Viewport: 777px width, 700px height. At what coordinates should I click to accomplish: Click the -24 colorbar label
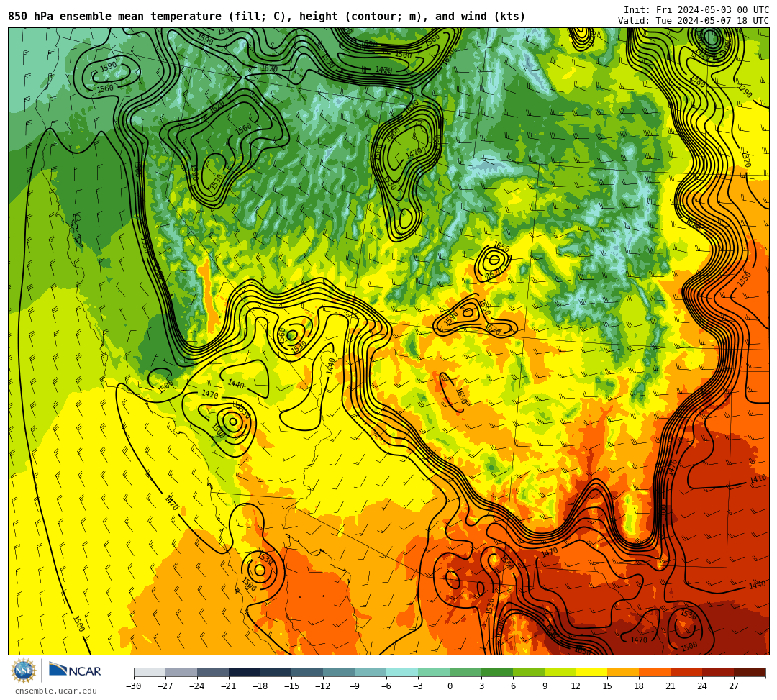coord(197,686)
